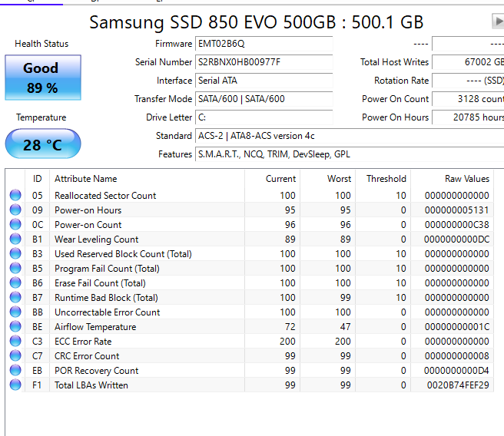This screenshot has width=504, height=436.
Task: Click the Power On Hours value field
Action: 468,117
